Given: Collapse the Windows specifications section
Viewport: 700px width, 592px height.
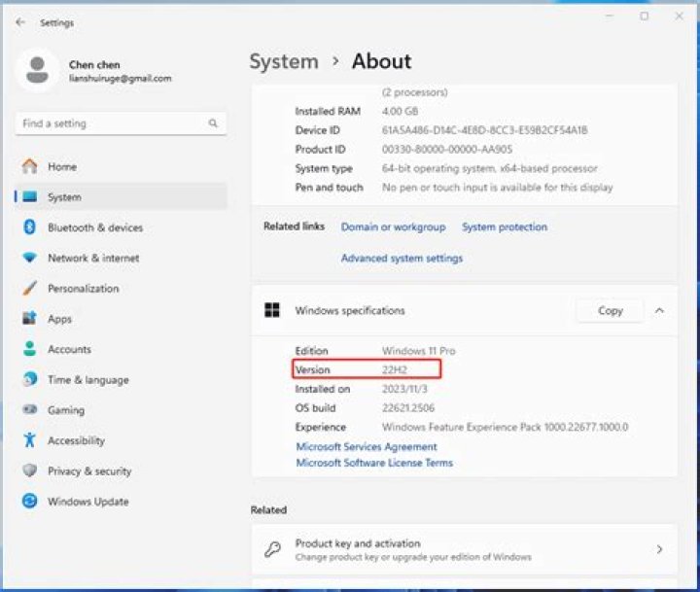Looking at the screenshot, I should (x=659, y=310).
